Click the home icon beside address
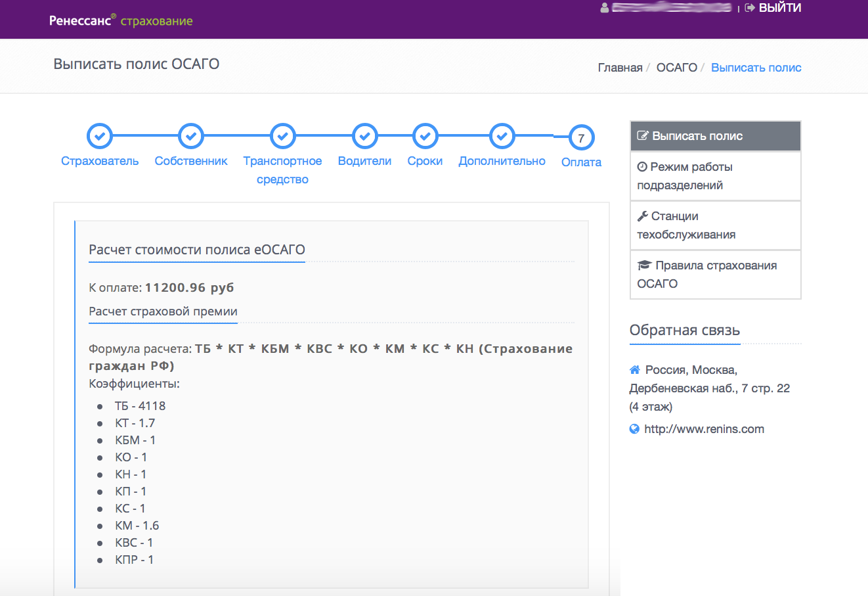 coord(634,370)
